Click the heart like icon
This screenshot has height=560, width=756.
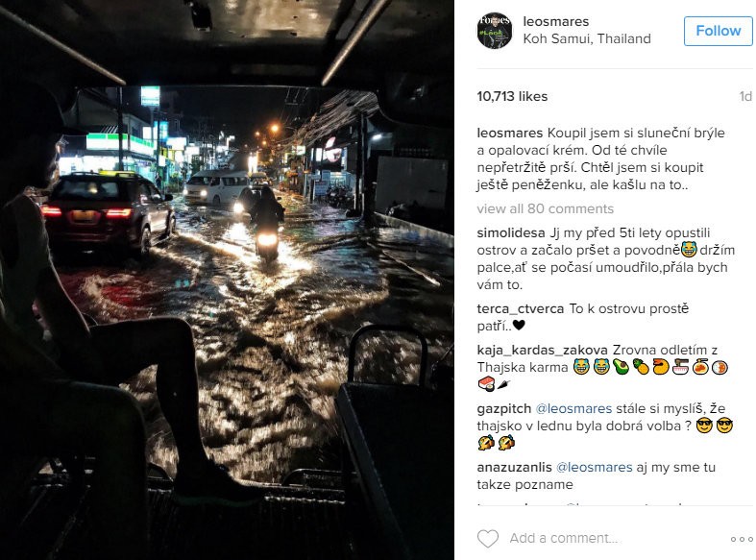(487, 538)
